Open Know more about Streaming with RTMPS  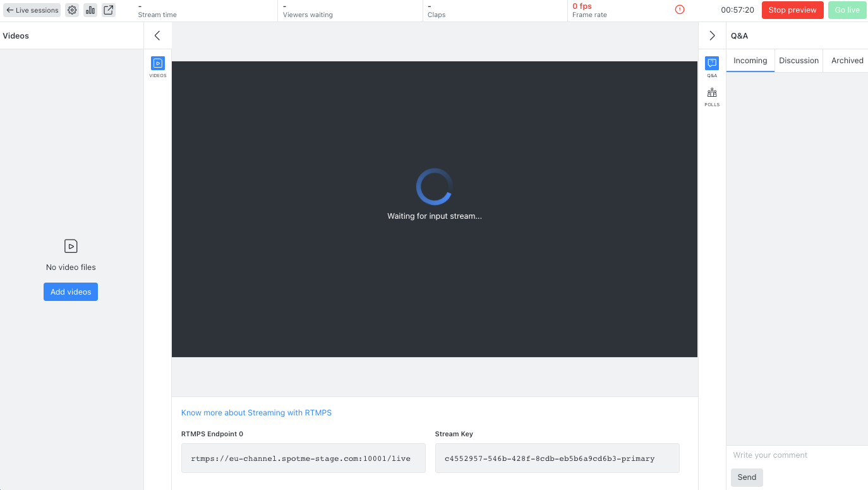point(256,412)
